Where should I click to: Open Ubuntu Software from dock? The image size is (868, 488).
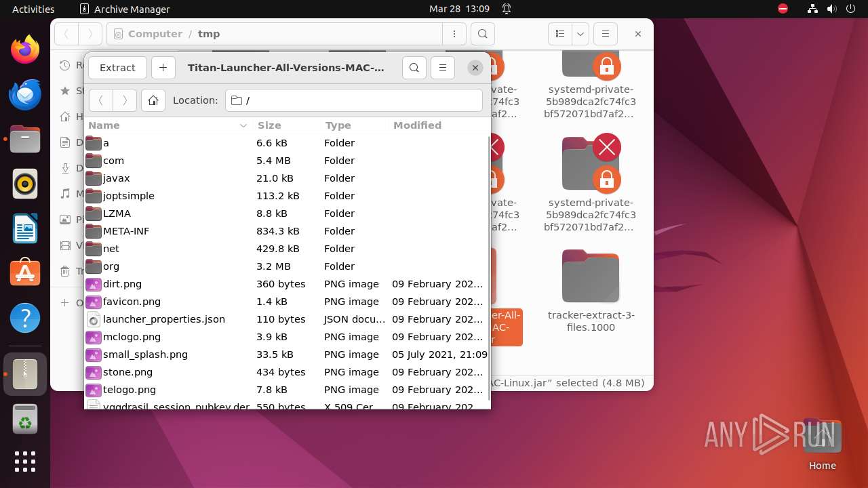[x=25, y=273]
